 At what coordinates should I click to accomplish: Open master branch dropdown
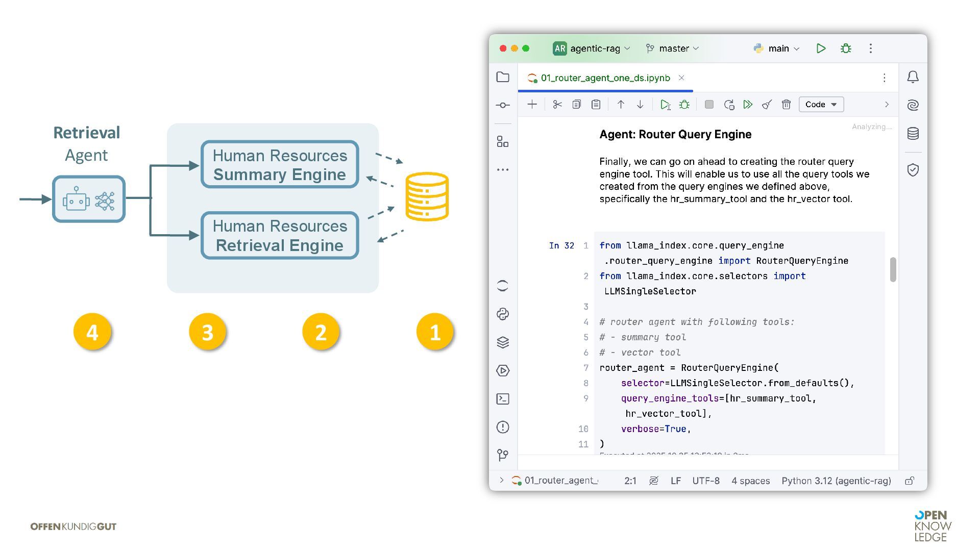[x=673, y=48]
